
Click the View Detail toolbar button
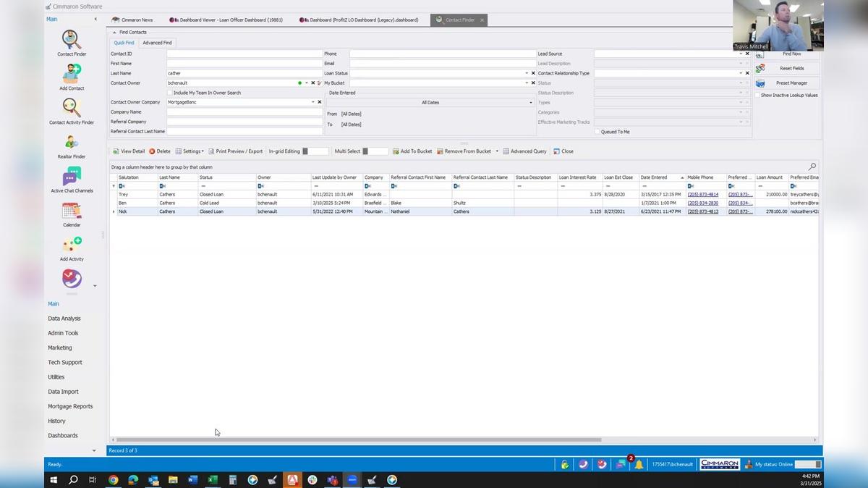[x=128, y=151]
